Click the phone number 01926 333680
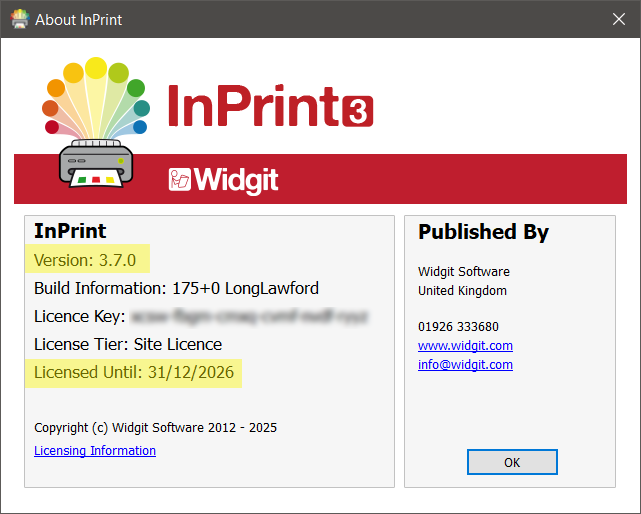Viewport: 641px width, 514px height. click(458, 327)
